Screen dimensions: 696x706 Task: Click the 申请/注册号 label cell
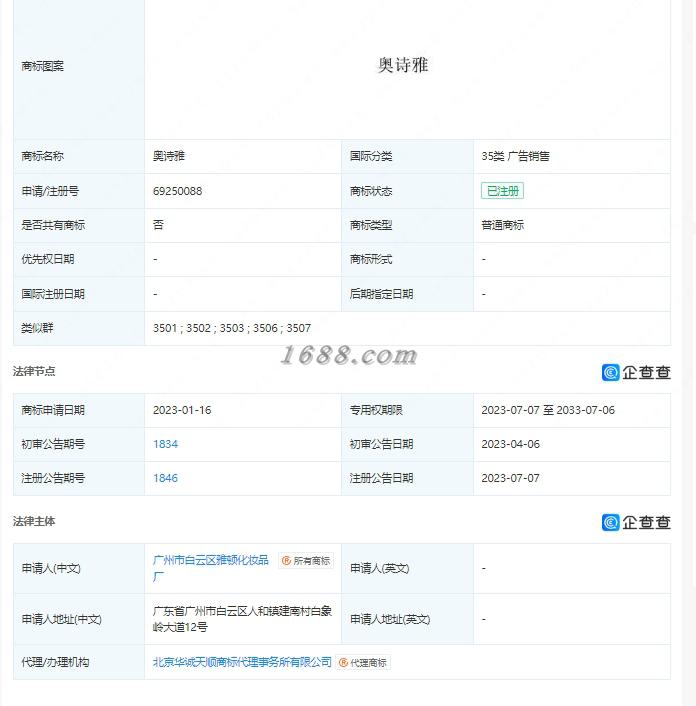pos(79,191)
